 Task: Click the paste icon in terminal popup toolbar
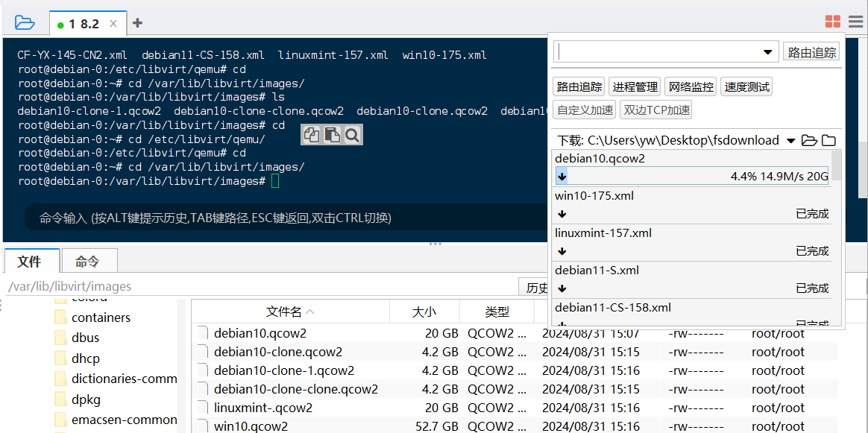(x=332, y=135)
